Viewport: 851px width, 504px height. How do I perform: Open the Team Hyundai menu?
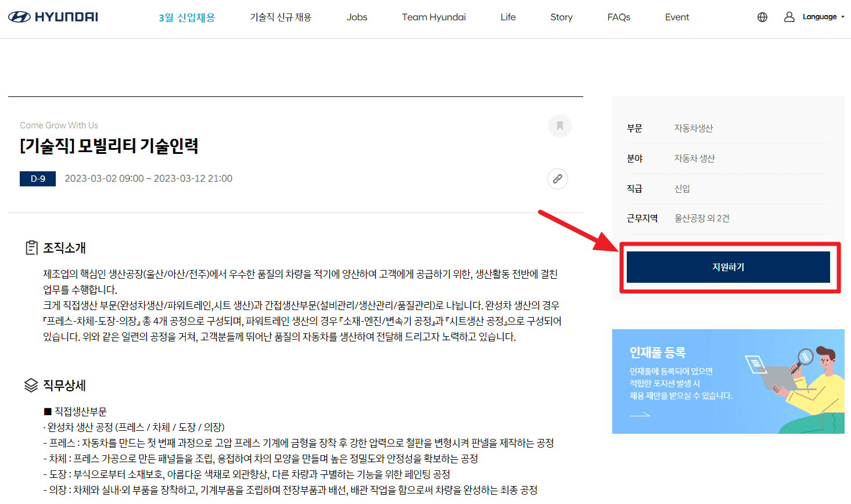[434, 17]
